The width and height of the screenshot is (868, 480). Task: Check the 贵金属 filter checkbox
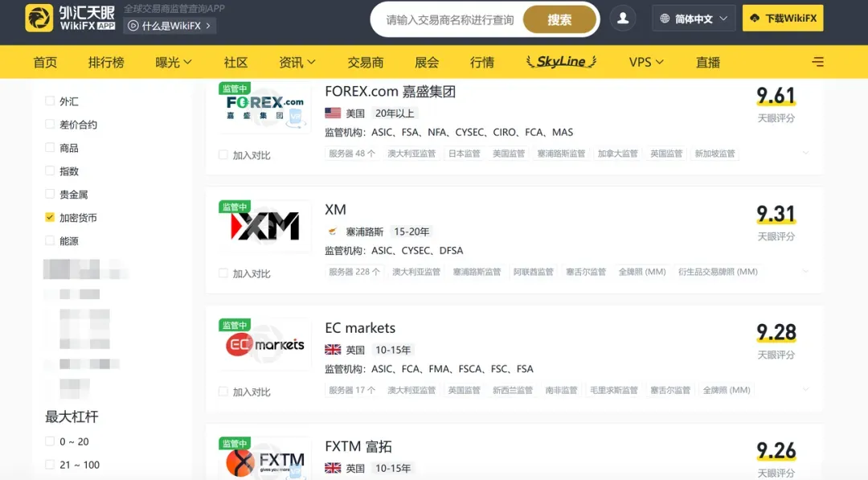50,194
